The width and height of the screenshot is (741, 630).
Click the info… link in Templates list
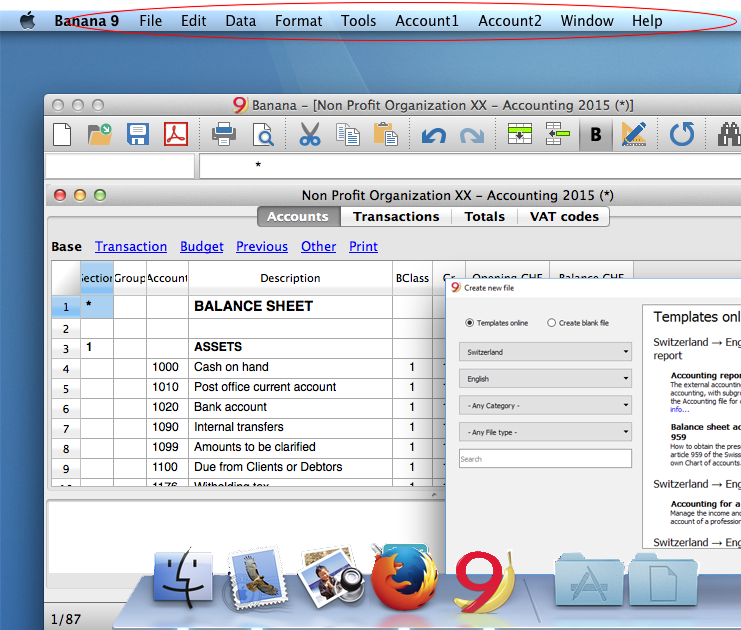tap(680, 410)
